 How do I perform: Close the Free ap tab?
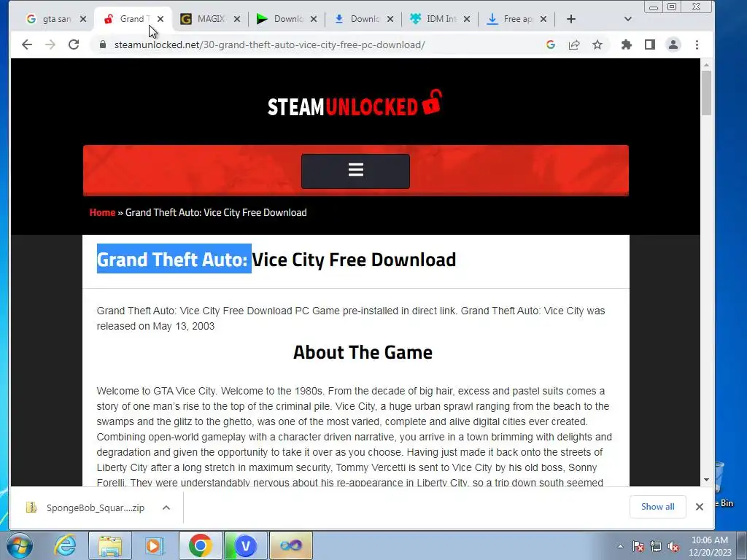543,19
